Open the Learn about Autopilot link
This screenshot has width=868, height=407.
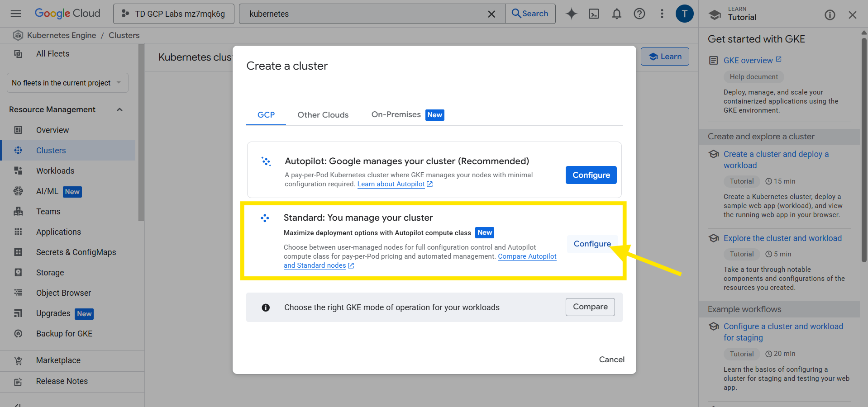tap(391, 184)
